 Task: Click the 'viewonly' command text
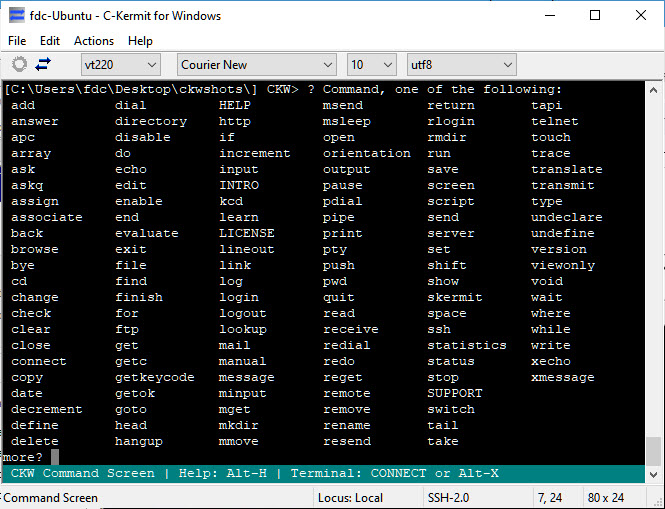pos(563,266)
